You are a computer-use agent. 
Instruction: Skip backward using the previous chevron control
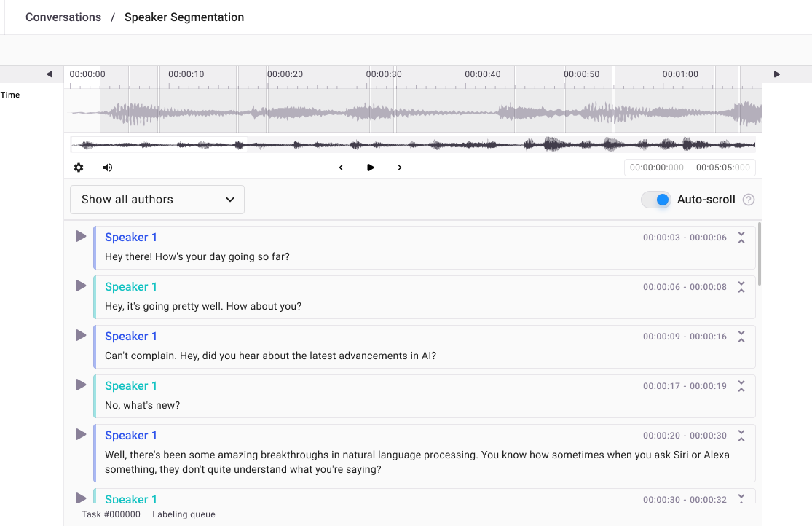[341, 167]
